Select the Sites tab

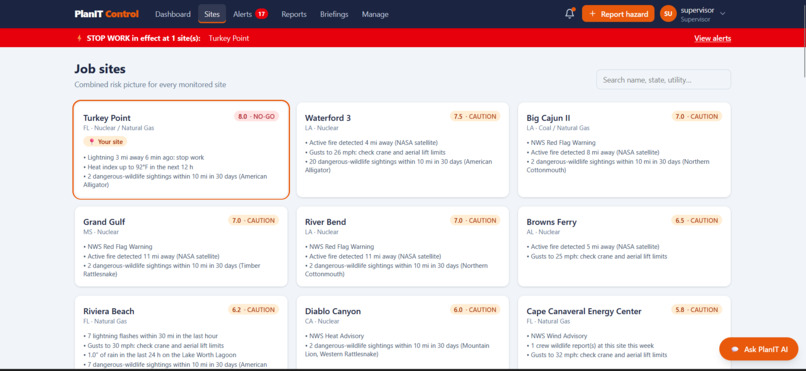tap(212, 14)
